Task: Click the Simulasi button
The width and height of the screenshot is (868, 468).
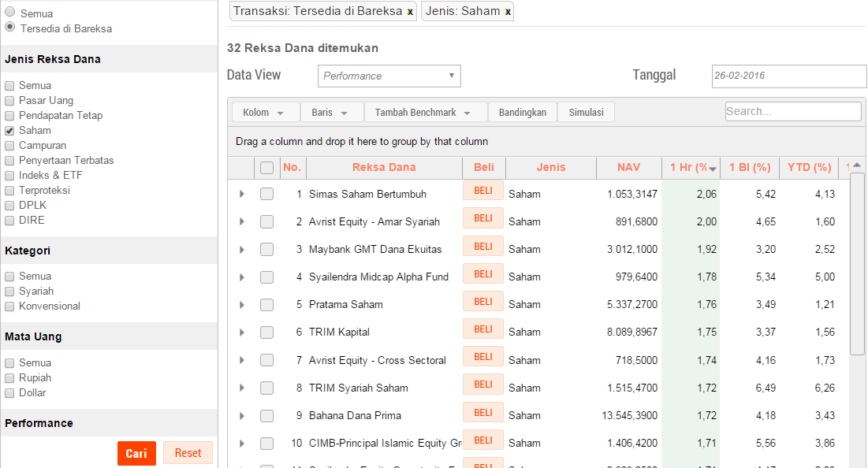Action: click(586, 113)
